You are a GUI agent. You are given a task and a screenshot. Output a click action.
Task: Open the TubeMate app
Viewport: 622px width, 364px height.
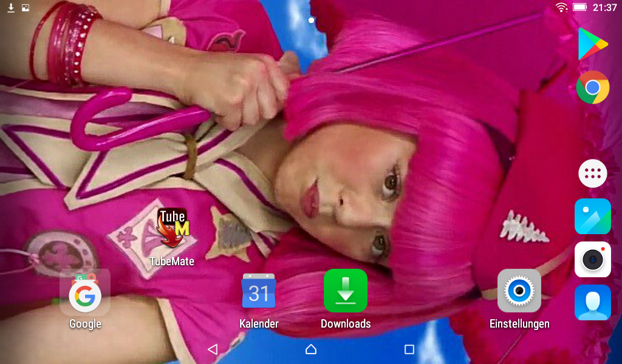point(173,229)
